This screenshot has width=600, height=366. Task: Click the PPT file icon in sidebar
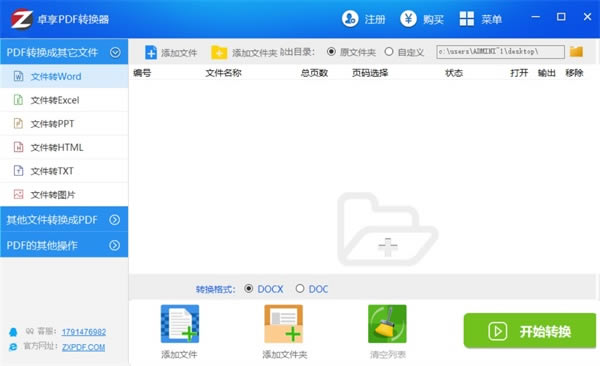18,123
